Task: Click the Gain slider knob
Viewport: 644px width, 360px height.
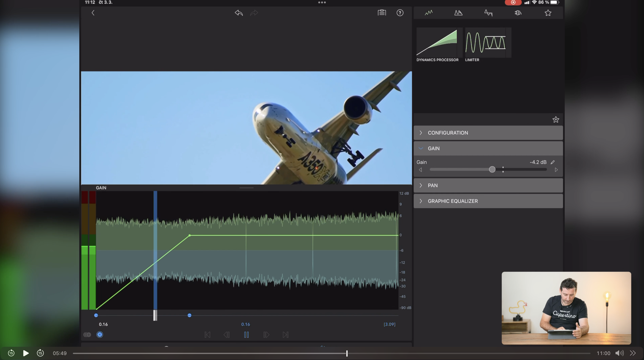Action: pyautogui.click(x=492, y=169)
